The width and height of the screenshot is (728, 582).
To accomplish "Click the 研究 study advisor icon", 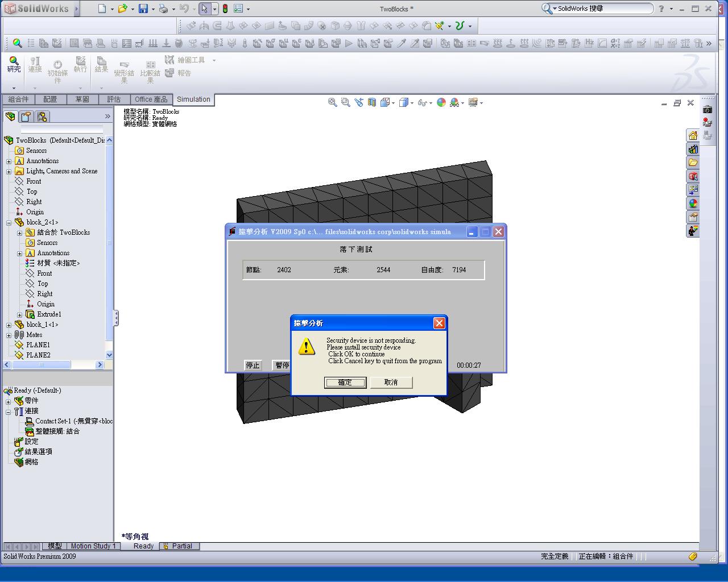I will click(14, 64).
